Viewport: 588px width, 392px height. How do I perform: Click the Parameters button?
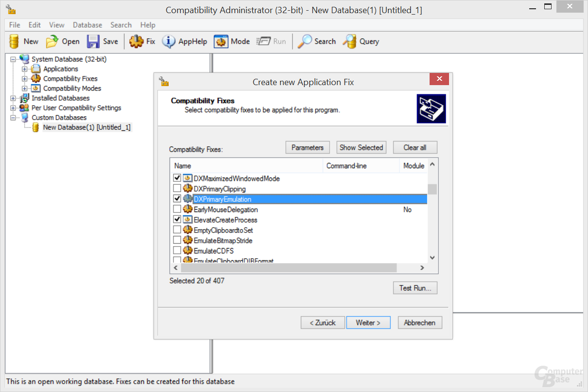coord(308,147)
